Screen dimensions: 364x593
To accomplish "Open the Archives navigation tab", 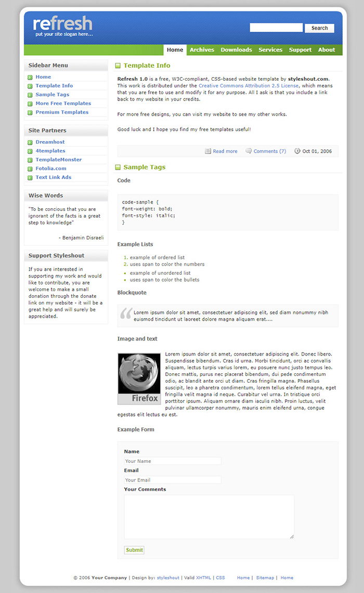I will [x=202, y=50].
